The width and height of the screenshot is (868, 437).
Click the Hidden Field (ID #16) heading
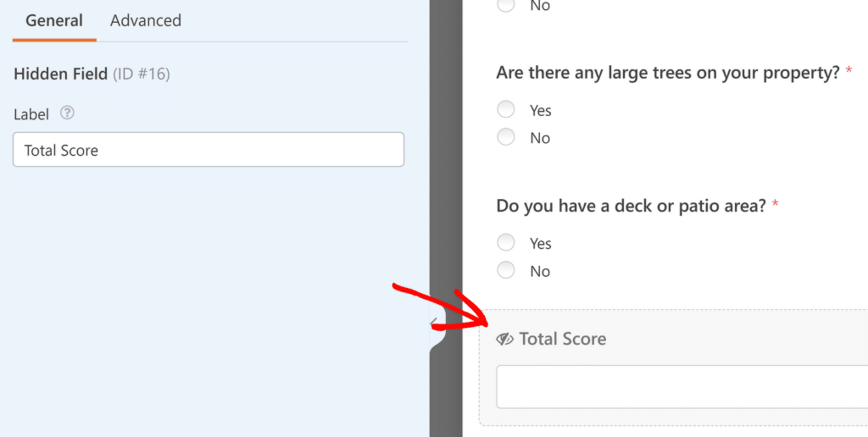coord(92,75)
